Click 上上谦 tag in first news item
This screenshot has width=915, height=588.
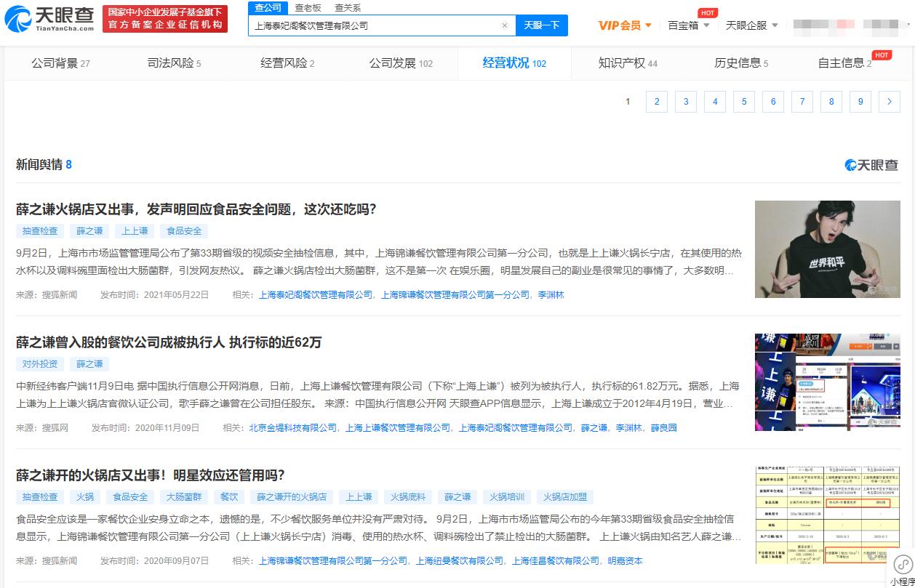point(135,231)
